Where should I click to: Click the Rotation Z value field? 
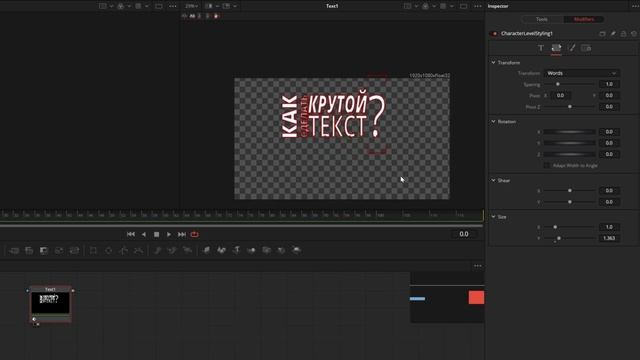pos(609,154)
